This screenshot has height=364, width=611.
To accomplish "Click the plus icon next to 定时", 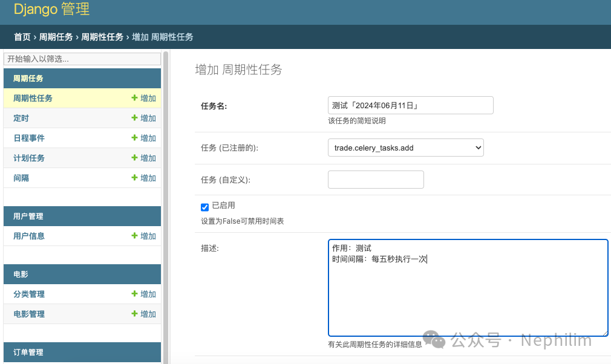I will click(135, 118).
